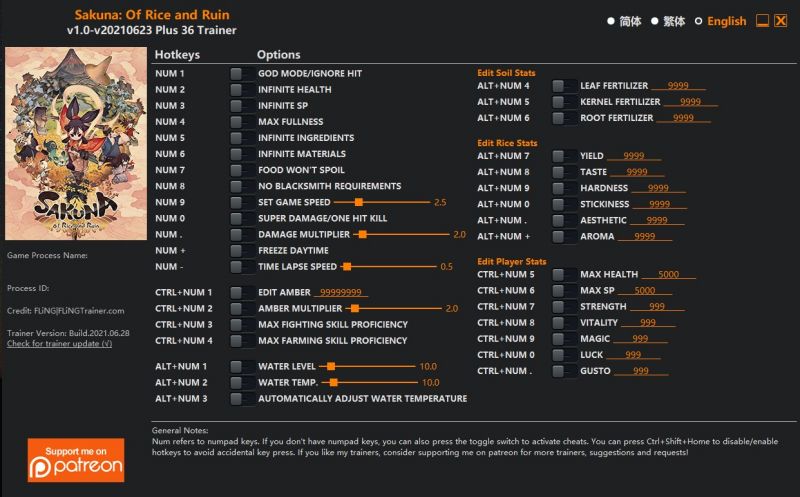Enable Infinite Ingredients switch
Viewport: 800px width, 497px height.
(242, 138)
